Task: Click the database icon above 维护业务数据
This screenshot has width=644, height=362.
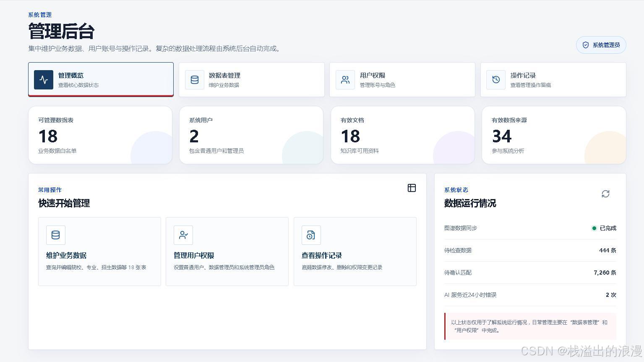Action: pyautogui.click(x=56, y=235)
